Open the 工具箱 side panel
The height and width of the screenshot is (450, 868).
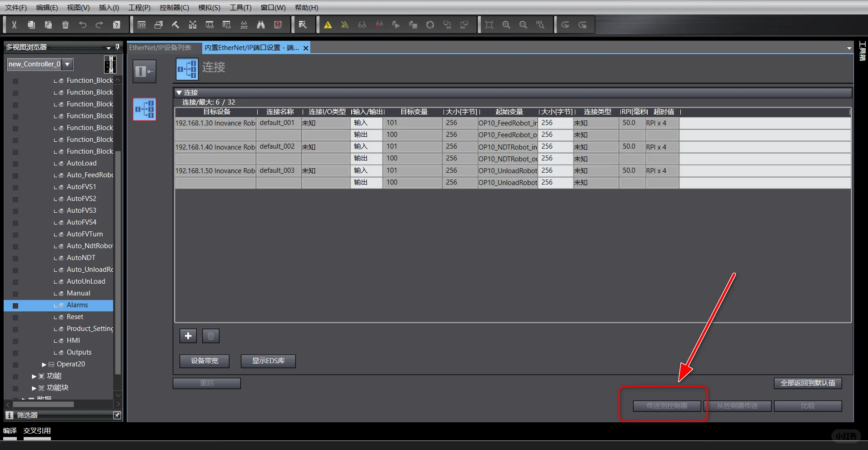tap(862, 51)
